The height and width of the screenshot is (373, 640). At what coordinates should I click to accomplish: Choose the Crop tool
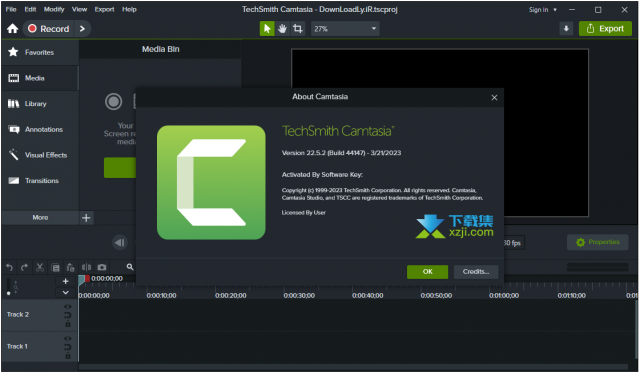click(x=298, y=29)
